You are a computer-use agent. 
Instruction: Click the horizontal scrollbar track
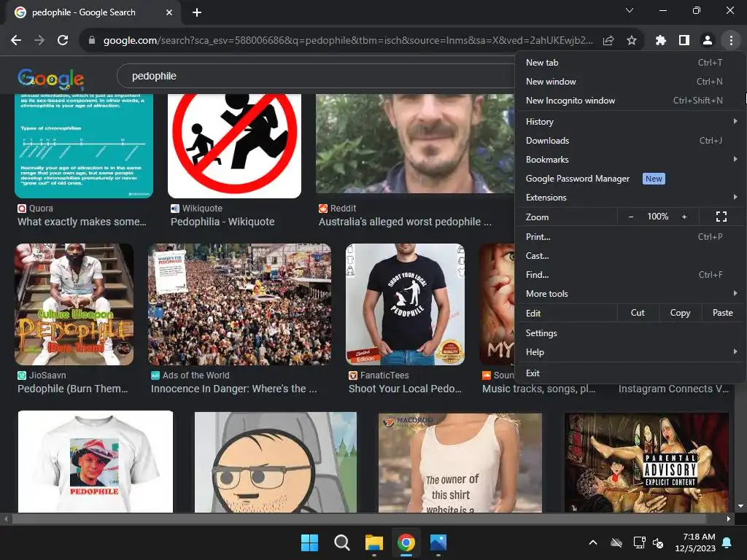[x=366, y=518]
